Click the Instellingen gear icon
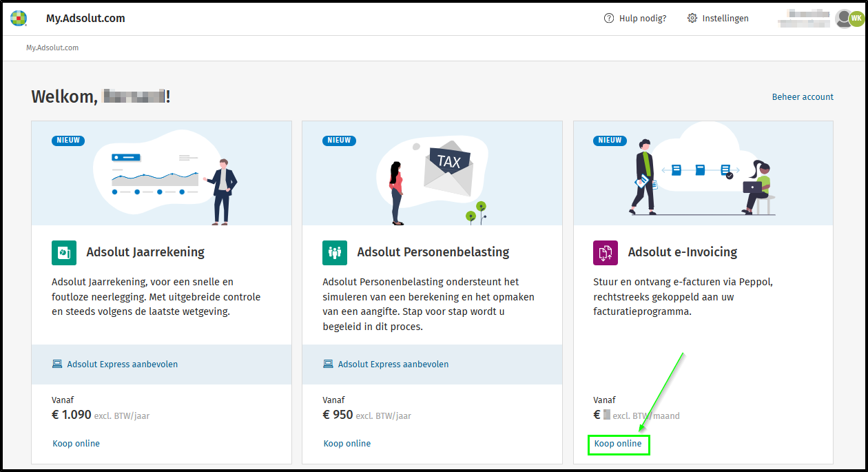 692,19
